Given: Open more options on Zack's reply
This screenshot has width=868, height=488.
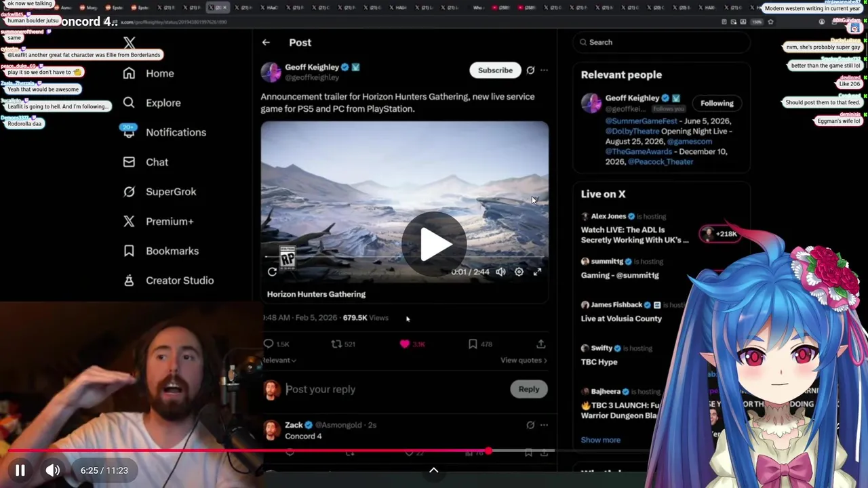Looking at the screenshot, I should click(544, 425).
